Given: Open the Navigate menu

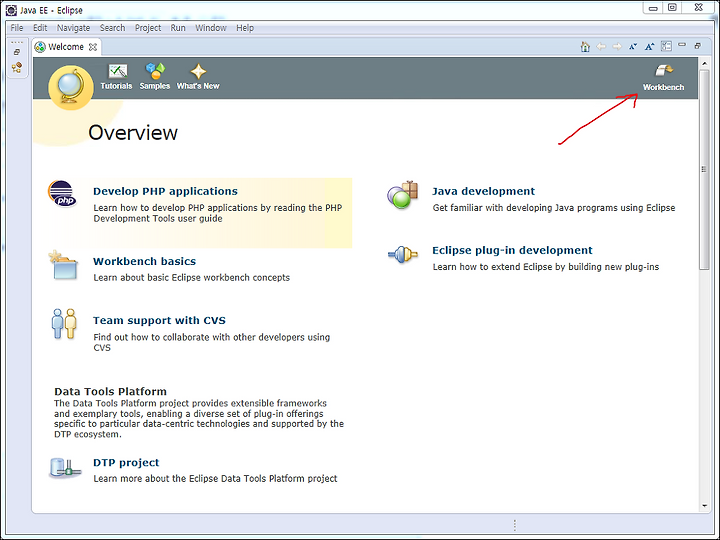Looking at the screenshot, I should (x=73, y=28).
